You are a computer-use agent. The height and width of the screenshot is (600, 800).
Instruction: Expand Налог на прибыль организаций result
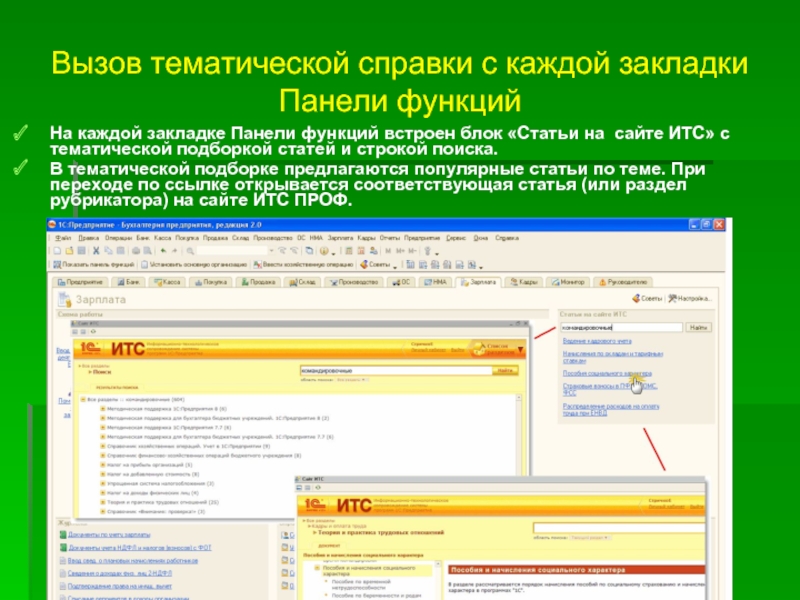click(x=103, y=465)
